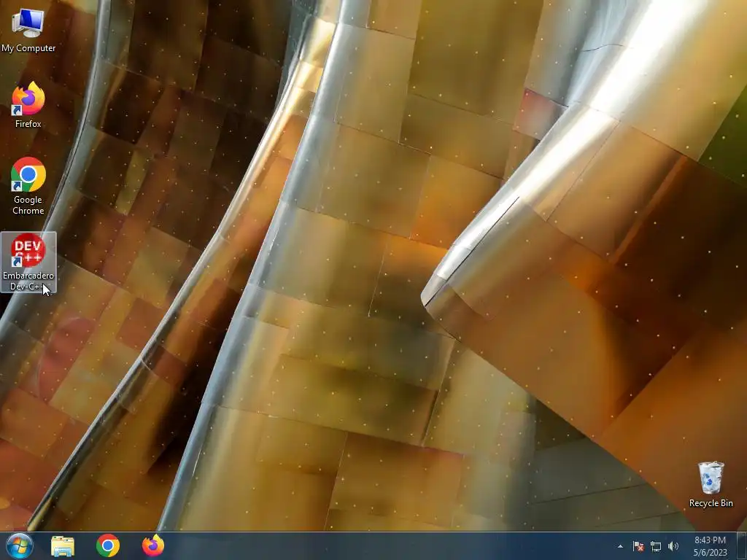This screenshot has width=747, height=560.
Task: Select the Recycle Bin desktop icon
Action: [x=711, y=484]
